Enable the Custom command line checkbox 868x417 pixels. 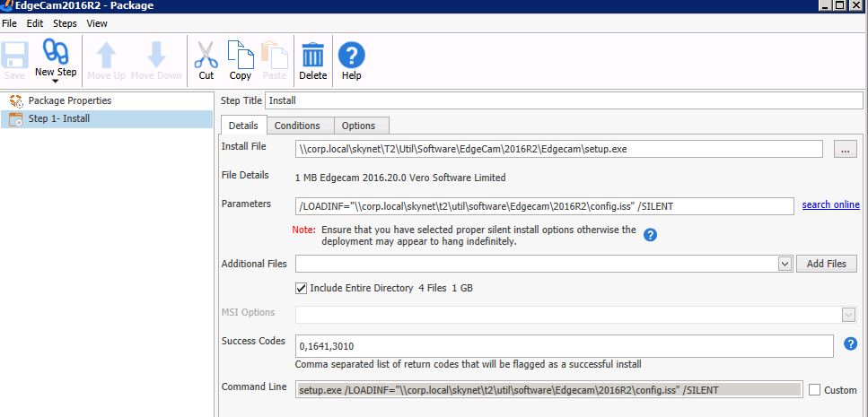(815, 390)
